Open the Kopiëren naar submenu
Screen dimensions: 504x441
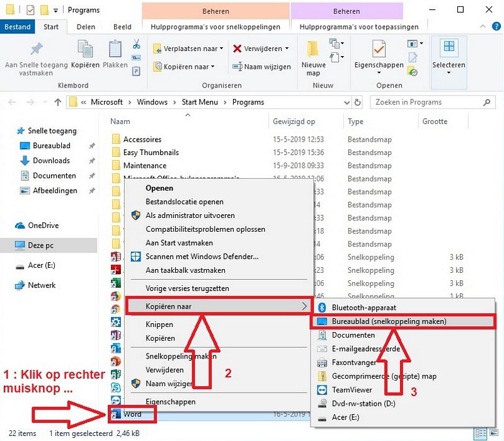point(219,306)
